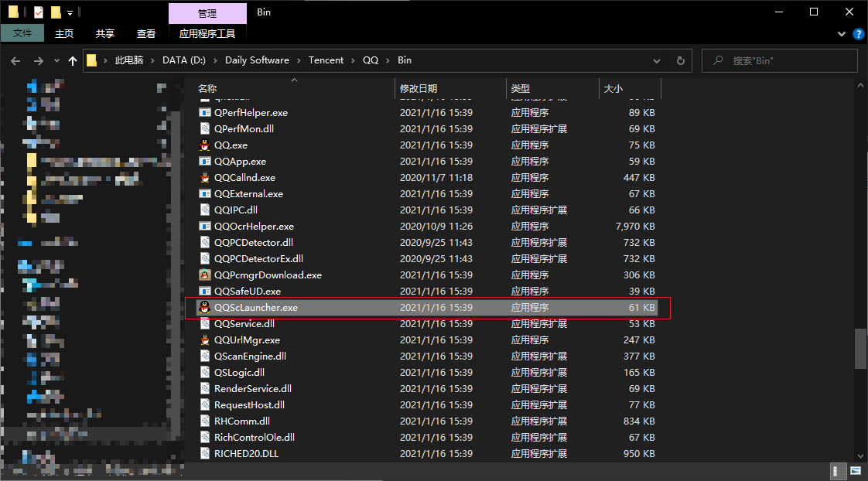Image resolution: width=868 pixels, height=481 pixels.
Task: Open Explorer help question mark icon
Action: point(859,34)
